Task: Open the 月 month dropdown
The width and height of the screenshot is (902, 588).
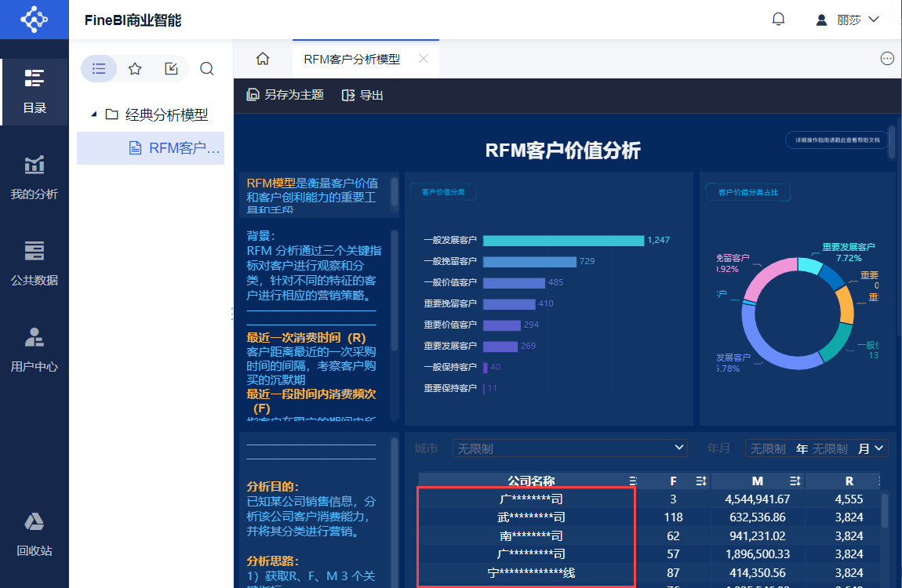Action: pos(871,448)
